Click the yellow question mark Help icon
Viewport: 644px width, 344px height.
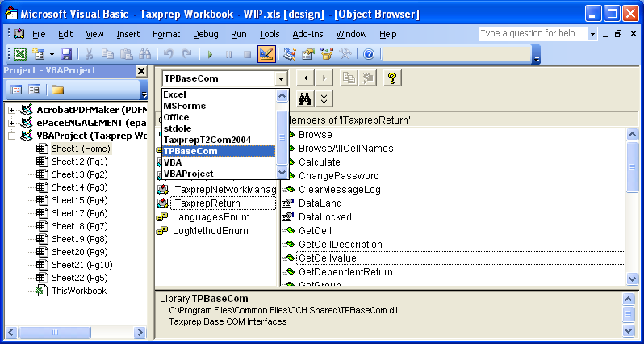point(392,78)
